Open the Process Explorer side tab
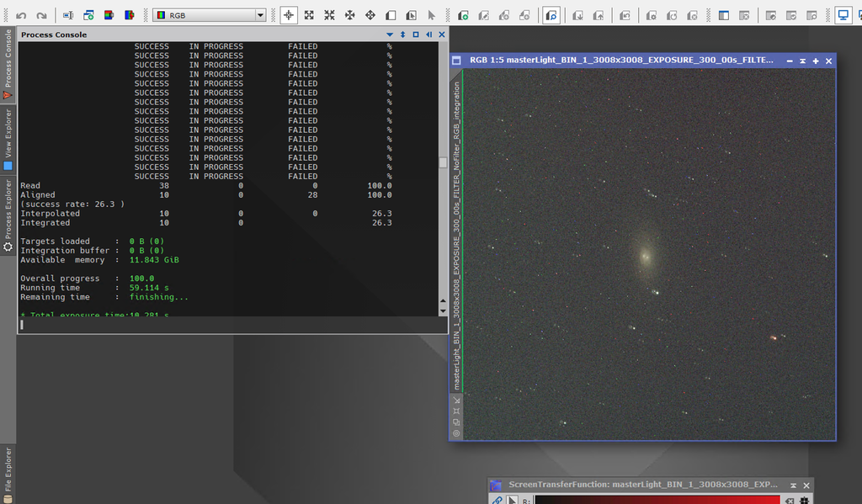 8,215
